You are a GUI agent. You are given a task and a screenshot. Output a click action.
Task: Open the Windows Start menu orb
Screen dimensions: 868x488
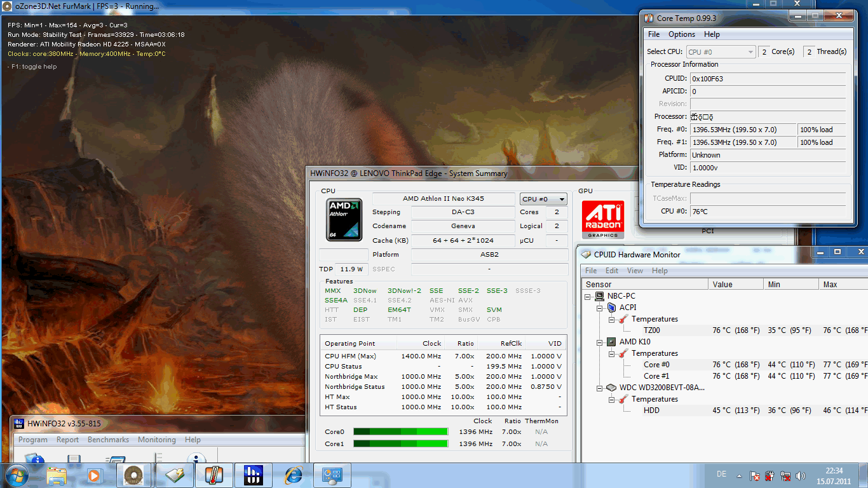[x=16, y=475]
